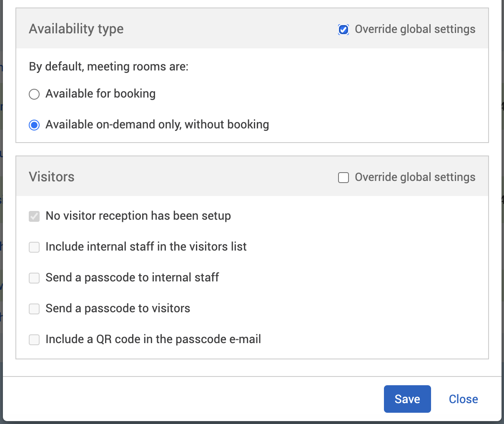Viewport: 504px width, 424px height.
Task: Click the Close link
Action: (x=463, y=399)
